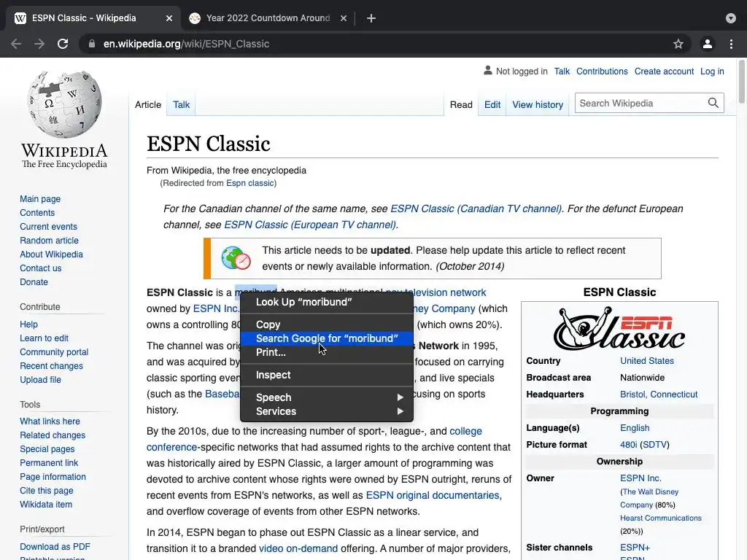Expand the Speech submenu
This screenshot has height=560, width=747.
point(327,397)
